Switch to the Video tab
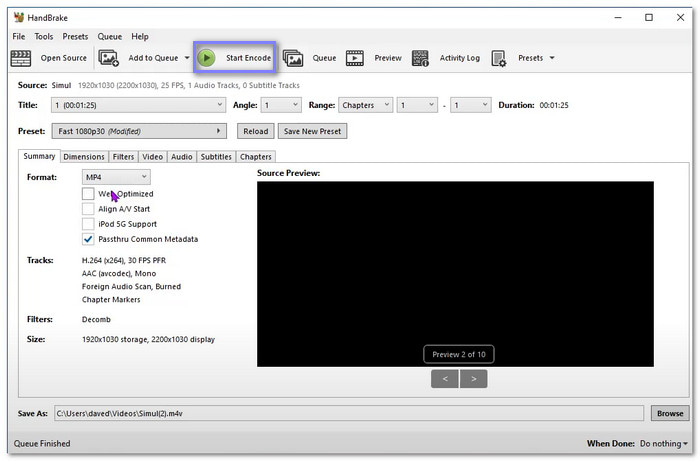 (x=152, y=157)
